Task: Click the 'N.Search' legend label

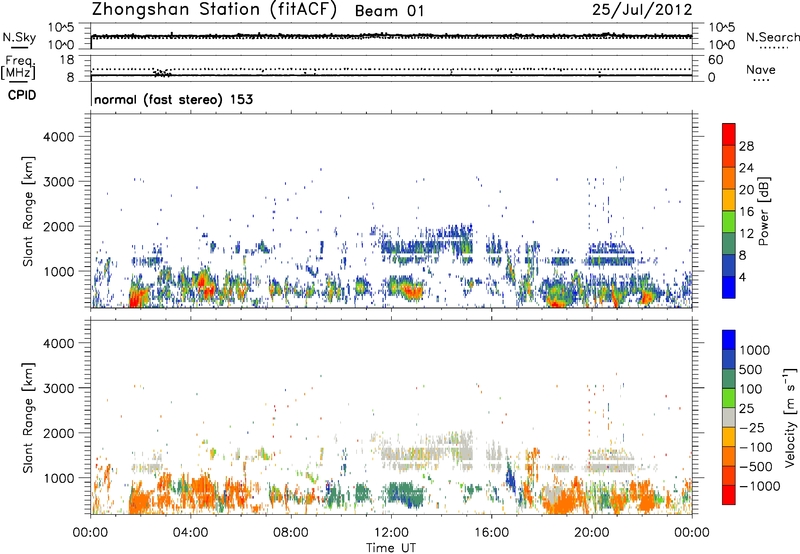Action: pos(772,37)
